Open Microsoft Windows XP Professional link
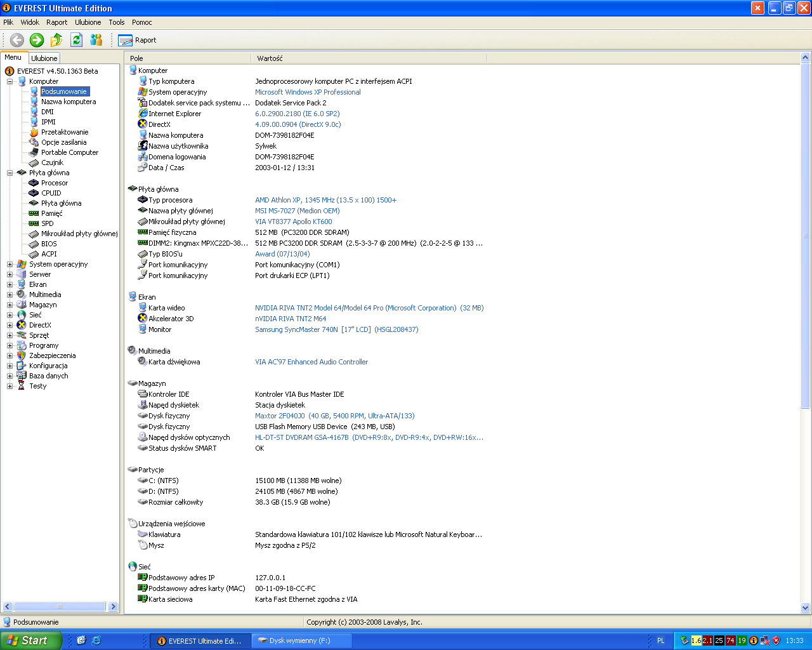The height and width of the screenshot is (650, 812). pyautogui.click(x=308, y=92)
